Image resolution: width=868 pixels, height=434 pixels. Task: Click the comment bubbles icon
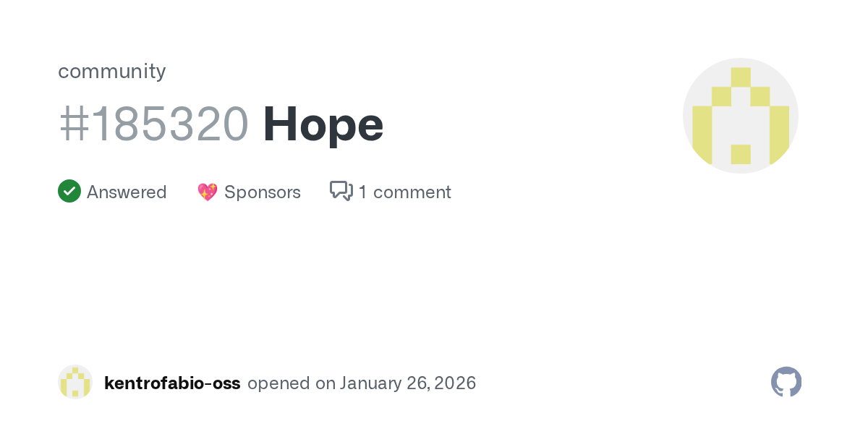coord(341,191)
